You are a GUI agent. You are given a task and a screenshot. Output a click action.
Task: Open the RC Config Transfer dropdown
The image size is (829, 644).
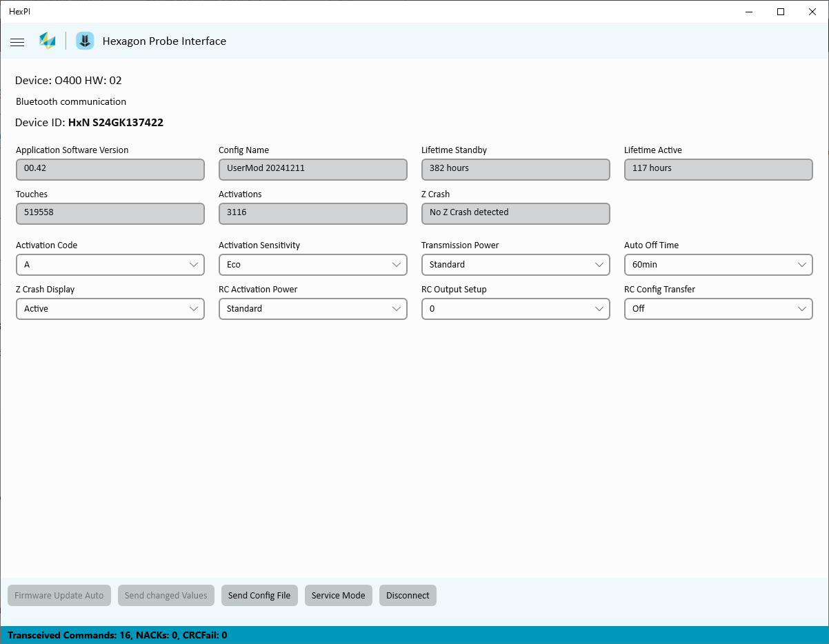coord(719,309)
